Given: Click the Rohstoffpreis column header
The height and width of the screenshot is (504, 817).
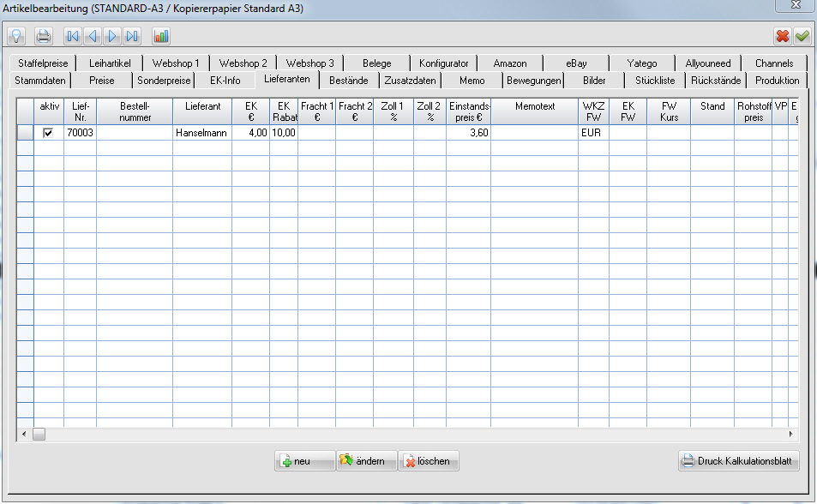Looking at the screenshot, I should [753, 111].
